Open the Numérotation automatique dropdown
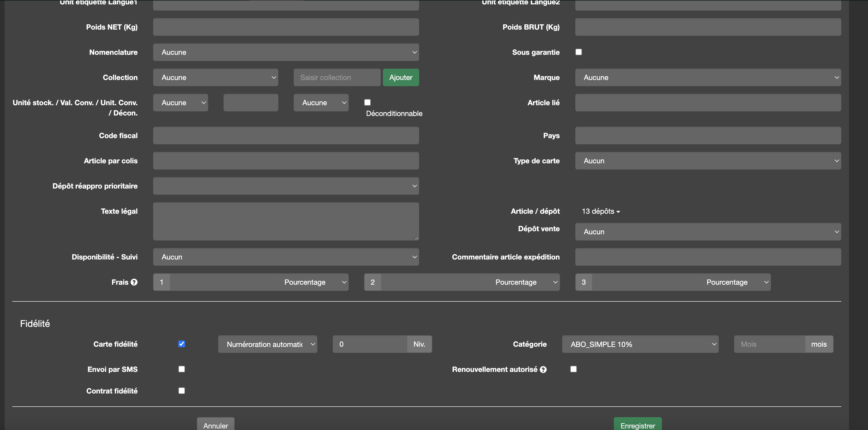868x430 pixels. coord(267,344)
